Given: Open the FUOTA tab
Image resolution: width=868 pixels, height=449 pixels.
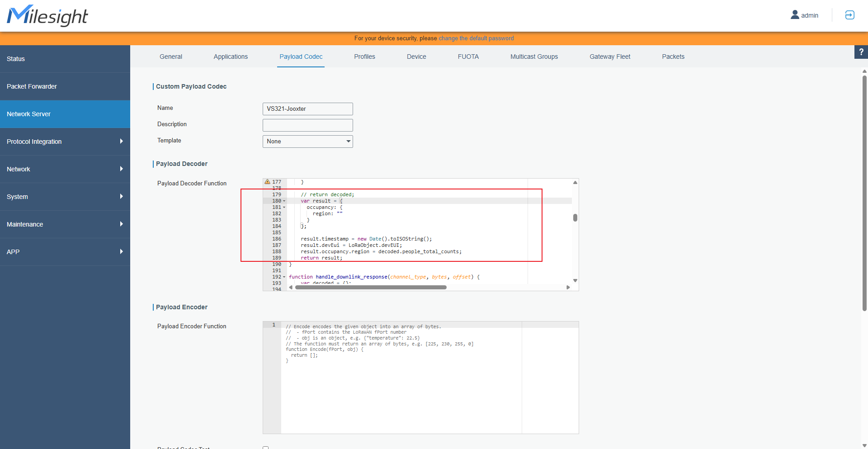Looking at the screenshot, I should coord(468,57).
